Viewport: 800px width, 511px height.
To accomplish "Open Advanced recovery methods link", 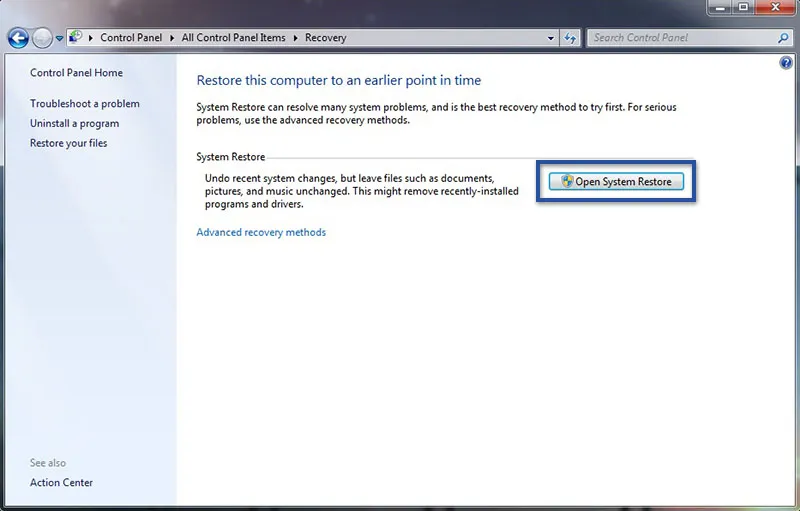I will 261,232.
